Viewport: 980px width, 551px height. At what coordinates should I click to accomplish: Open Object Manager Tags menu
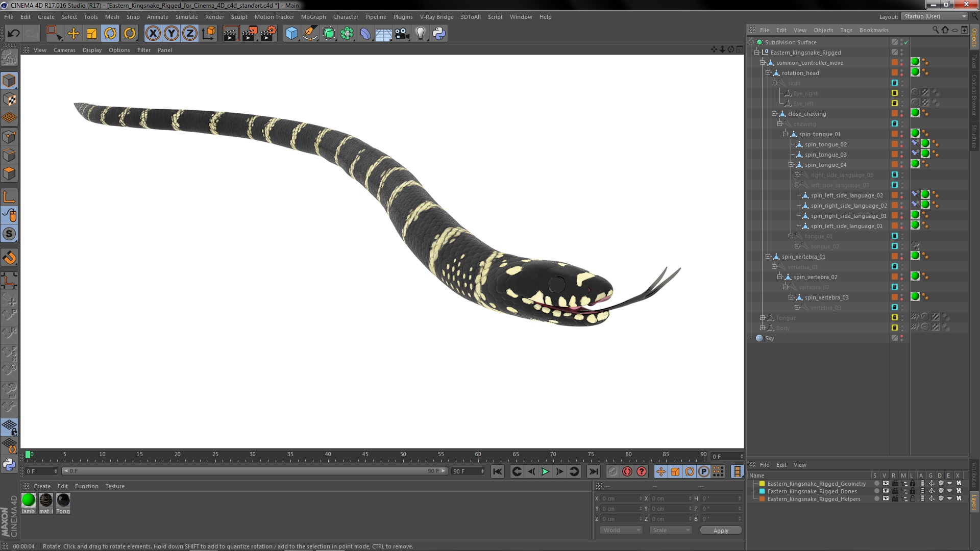tap(846, 30)
